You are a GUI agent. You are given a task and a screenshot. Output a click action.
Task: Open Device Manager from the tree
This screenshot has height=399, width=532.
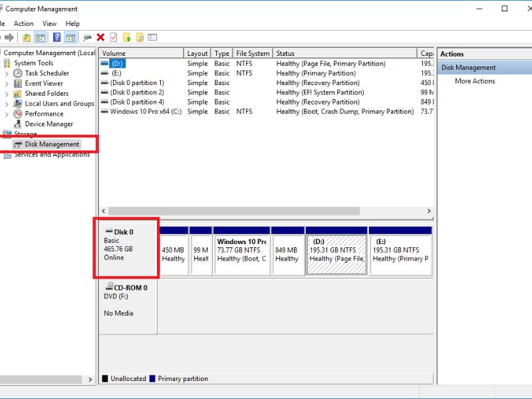pyautogui.click(x=49, y=124)
